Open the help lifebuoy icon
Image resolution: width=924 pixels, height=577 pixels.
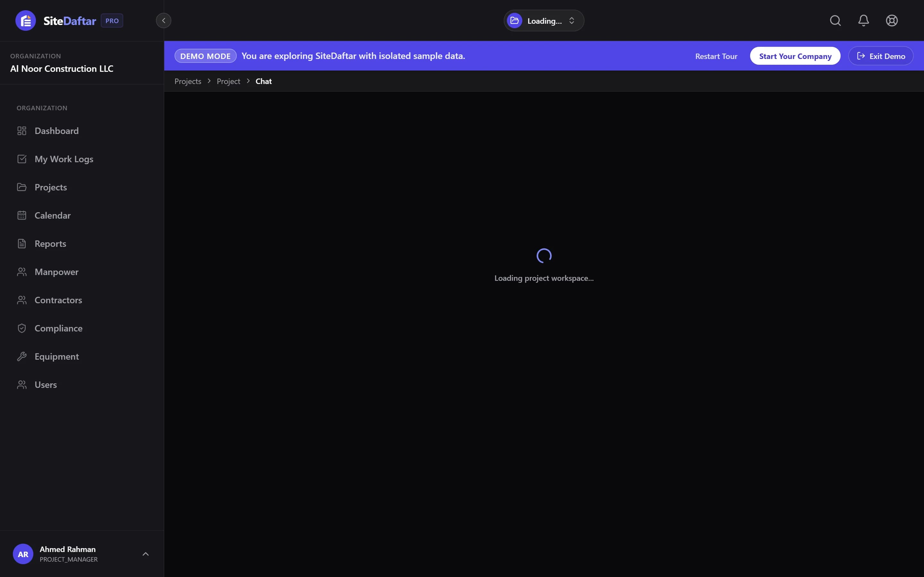892,21
